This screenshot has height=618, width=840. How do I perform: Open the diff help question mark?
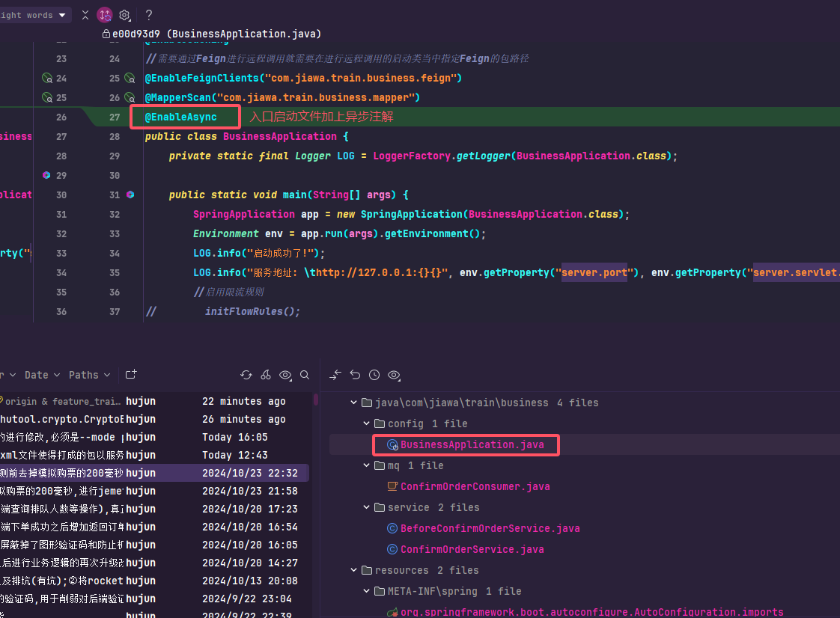(x=149, y=15)
